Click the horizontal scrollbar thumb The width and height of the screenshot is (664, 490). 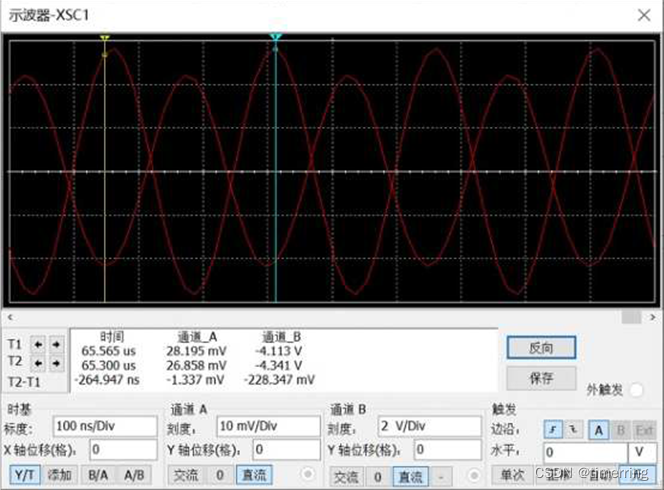(x=631, y=317)
